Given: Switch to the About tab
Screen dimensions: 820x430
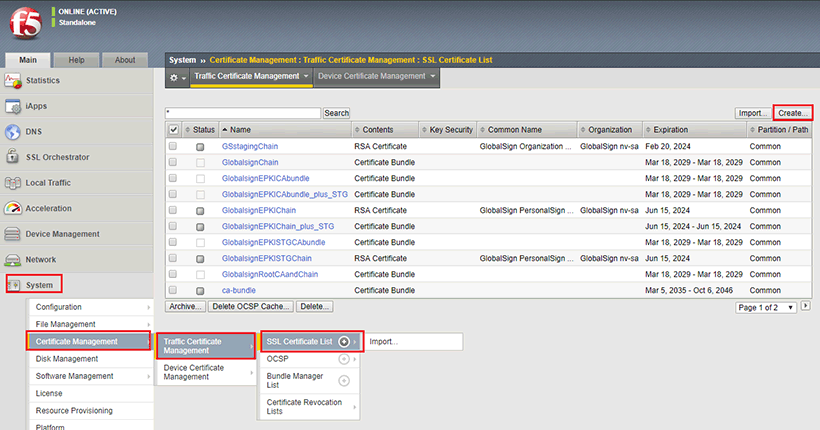Looking at the screenshot, I should [x=125, y=60].
